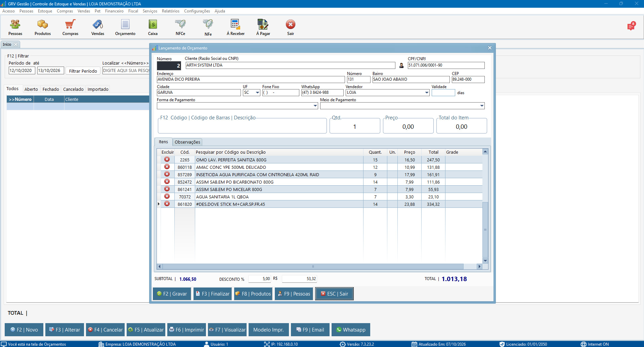Click the Whatsapp button
Viewport: 644px width, 347px height.
[x=351, y=330]
